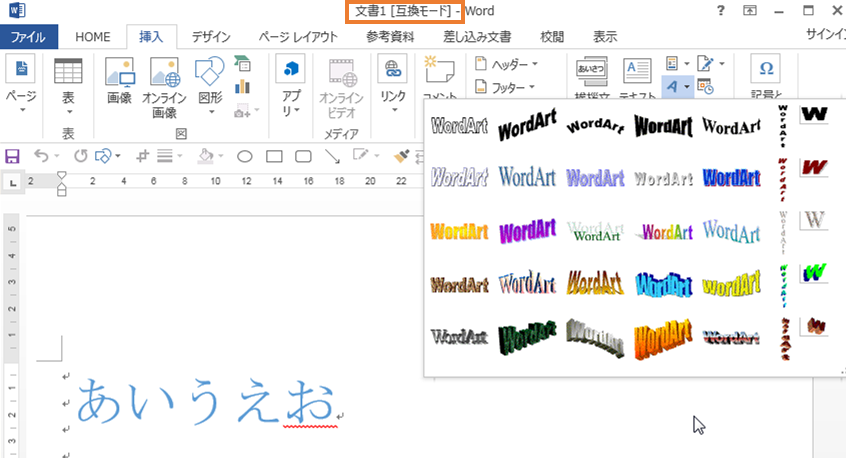
Task: Open the 表 (Table) insert menu
Action: tap(68, 85)
